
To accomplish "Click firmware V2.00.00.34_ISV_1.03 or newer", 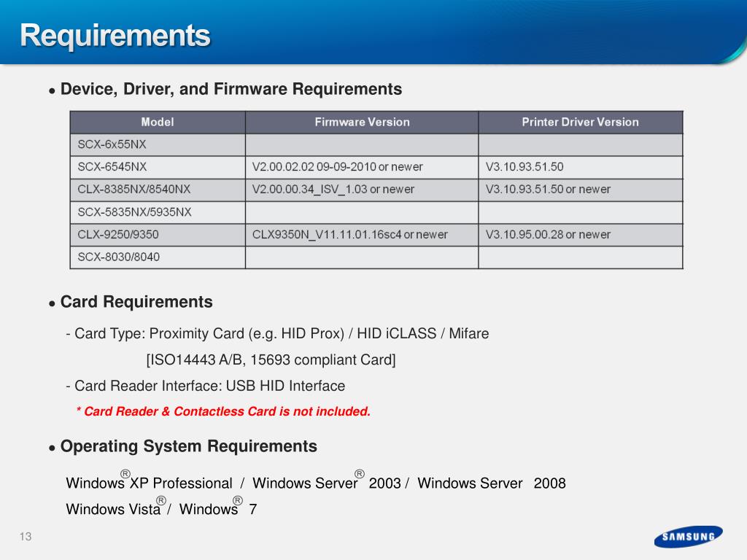I will click(362, 190).
